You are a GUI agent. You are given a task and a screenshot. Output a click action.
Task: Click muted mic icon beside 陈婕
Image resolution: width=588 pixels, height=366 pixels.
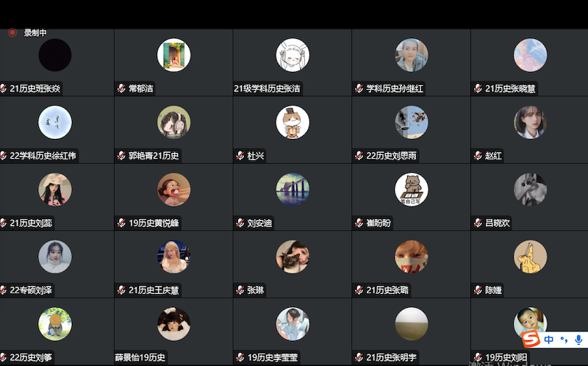(x=478, y=290)
